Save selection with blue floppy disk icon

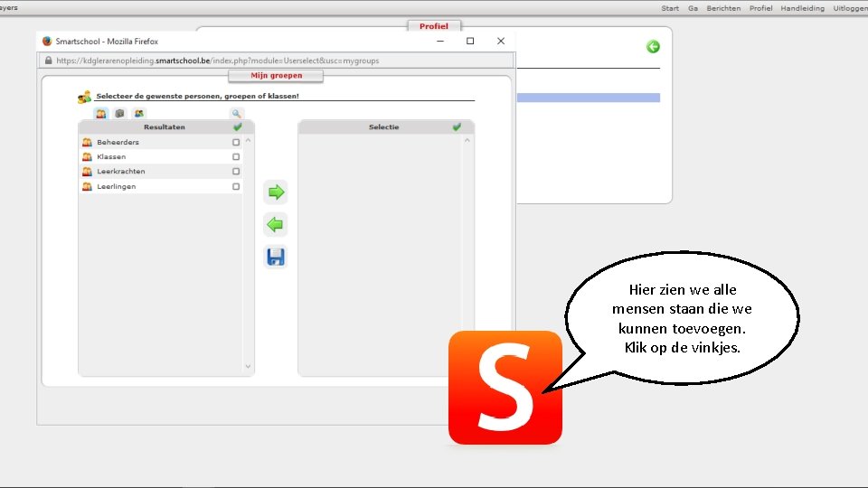[275, 257]
